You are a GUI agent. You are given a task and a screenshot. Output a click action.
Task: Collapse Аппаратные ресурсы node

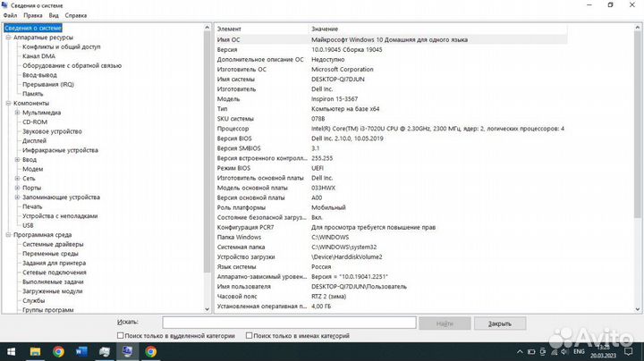click(x=8, y=38)
